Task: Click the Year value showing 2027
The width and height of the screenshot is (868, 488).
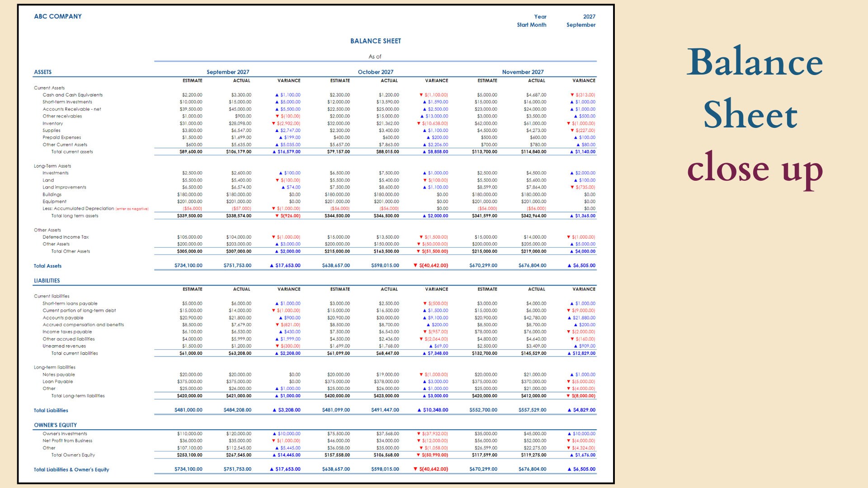Action: [x=589, y=17]
